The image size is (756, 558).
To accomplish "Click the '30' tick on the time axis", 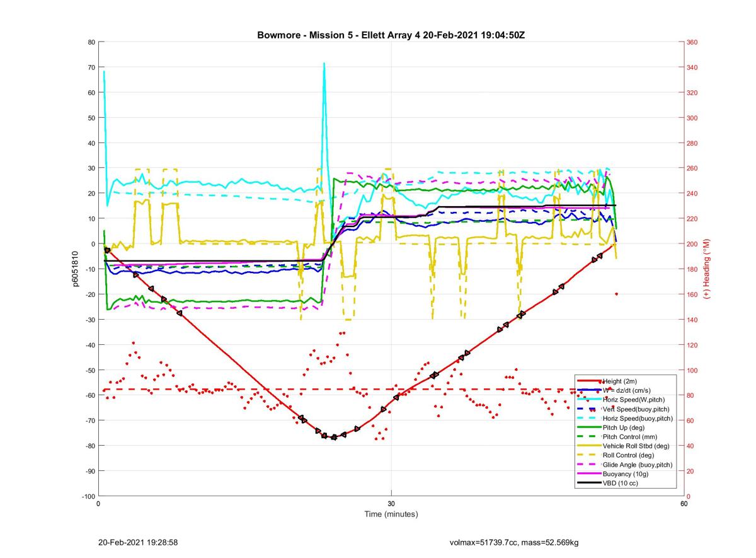I will (x=391, y=504).
